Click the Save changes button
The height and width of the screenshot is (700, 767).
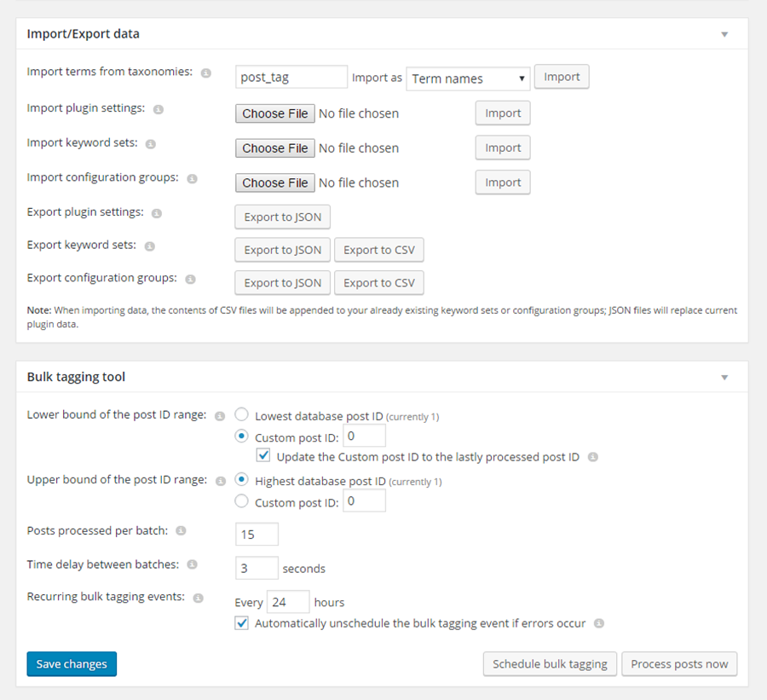pos(72,663)
